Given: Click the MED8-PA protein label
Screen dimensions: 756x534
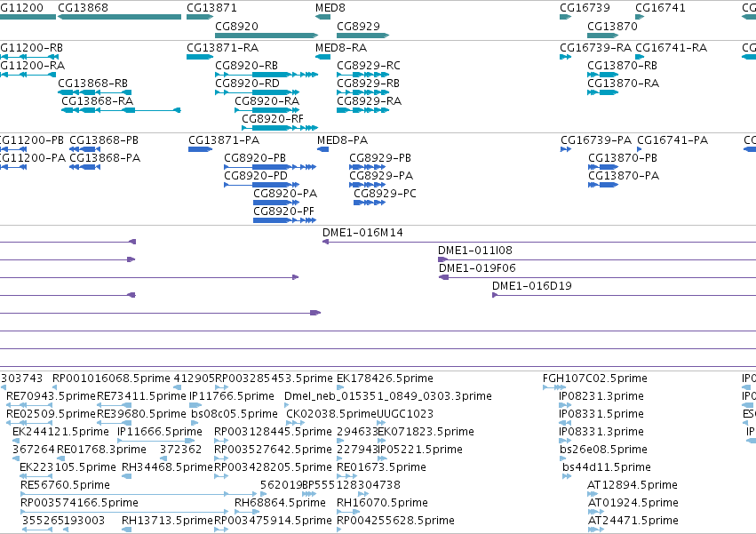Looking at the screenshot, I should (x=343, y=140).
